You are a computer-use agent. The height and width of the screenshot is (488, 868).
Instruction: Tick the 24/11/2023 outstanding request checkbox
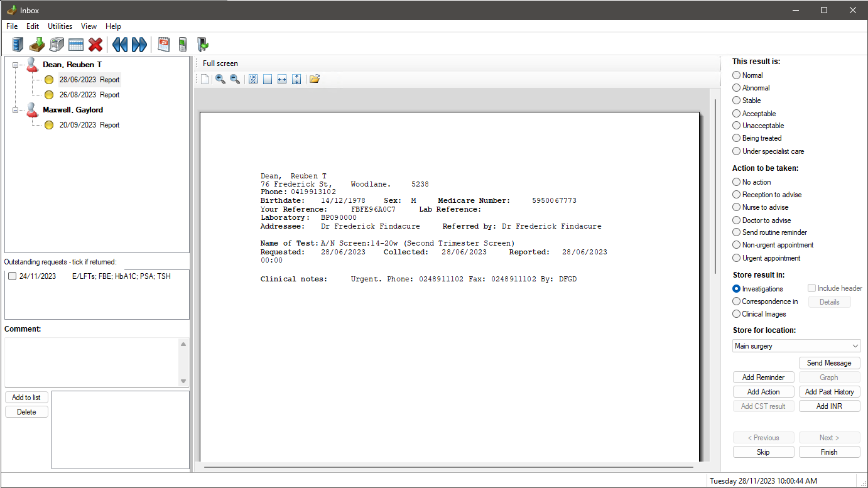pos(13,276)
